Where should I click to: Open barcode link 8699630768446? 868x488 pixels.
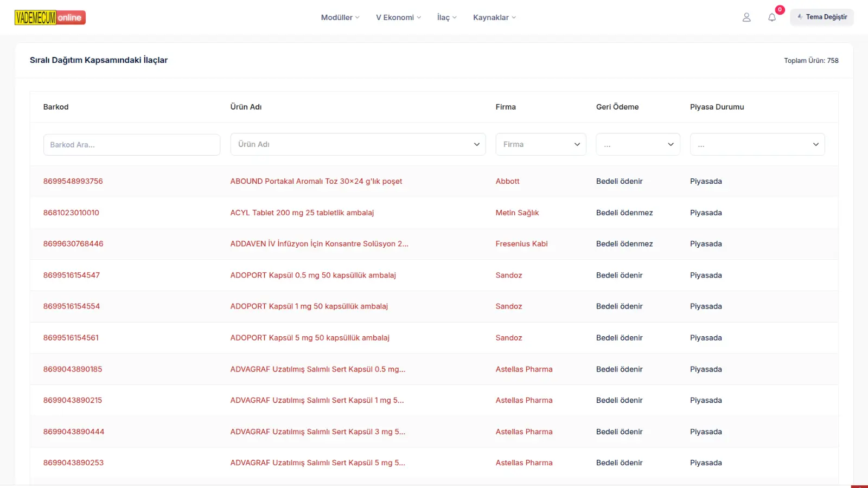[73, 243]
